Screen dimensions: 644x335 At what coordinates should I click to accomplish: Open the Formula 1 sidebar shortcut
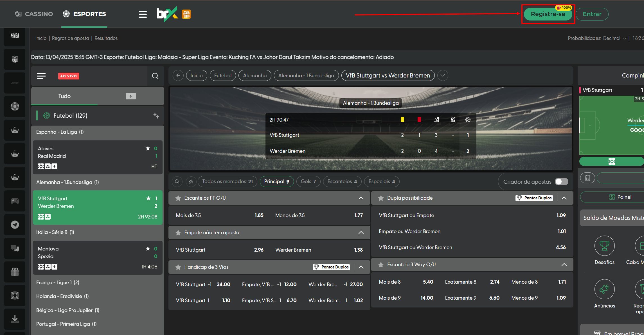tap(15, 83)
